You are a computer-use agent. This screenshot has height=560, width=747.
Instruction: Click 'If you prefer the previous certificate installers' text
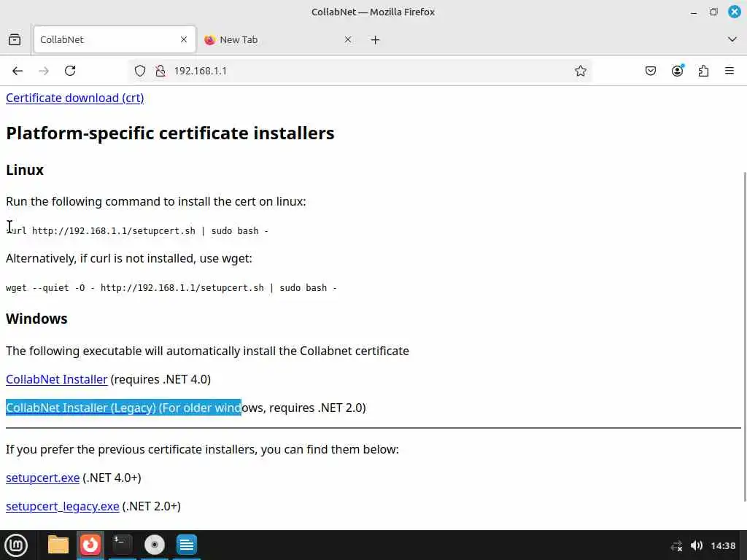pos(203,449)
